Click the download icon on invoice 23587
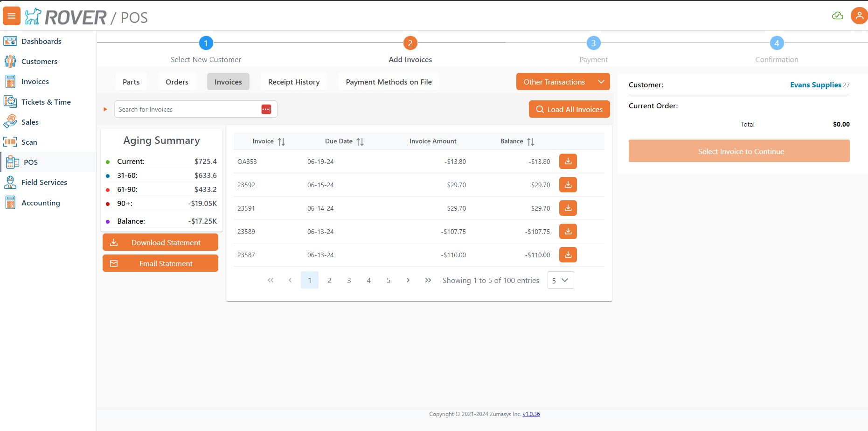 [x=568, y=254]
